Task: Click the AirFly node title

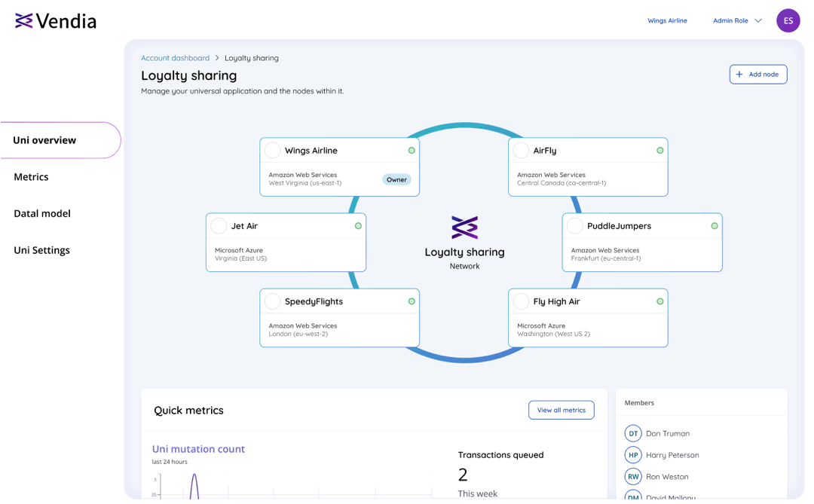Action: coord(545,151)
